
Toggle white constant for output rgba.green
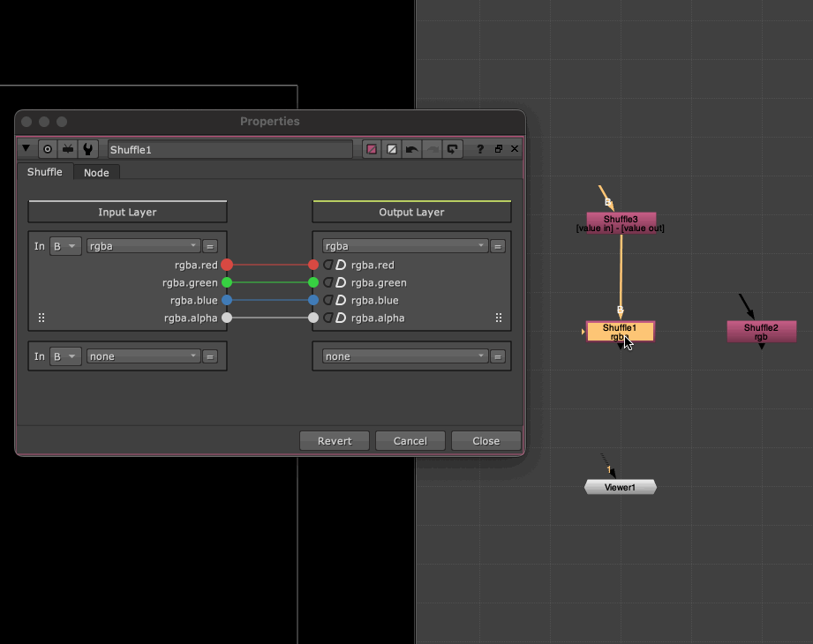[340, 282]
